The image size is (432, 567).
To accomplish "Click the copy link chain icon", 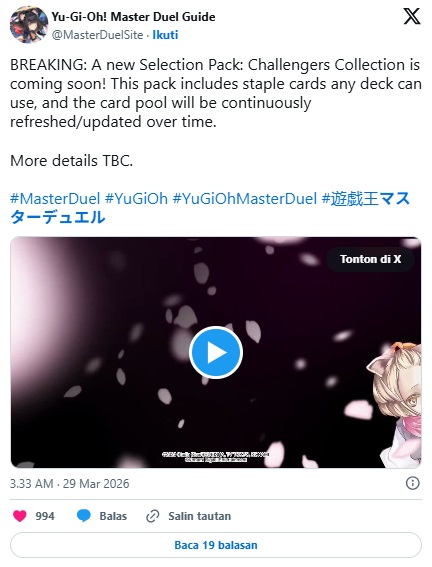I will (153, 516).
